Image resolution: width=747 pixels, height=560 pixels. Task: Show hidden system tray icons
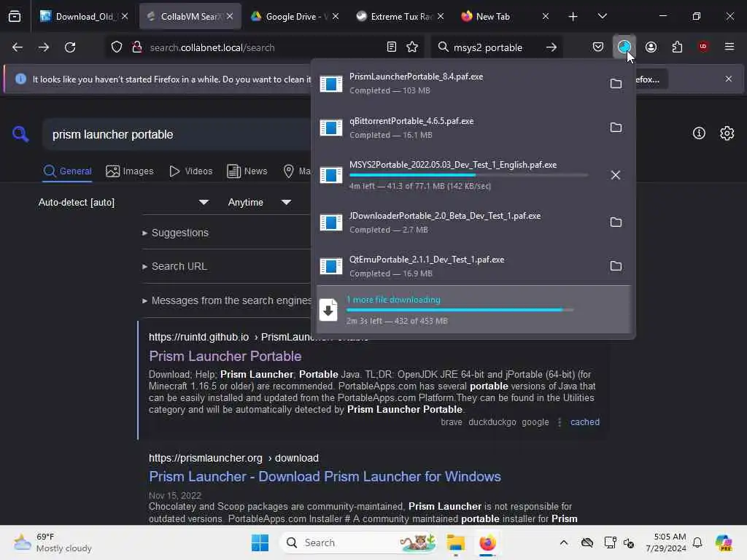click(564, 542)
